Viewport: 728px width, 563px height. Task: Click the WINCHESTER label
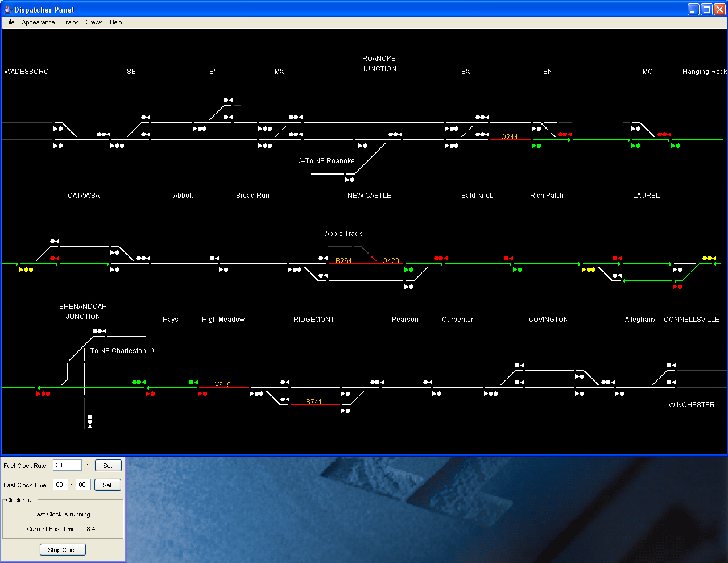pyautogui.click(x=692, y=405)
